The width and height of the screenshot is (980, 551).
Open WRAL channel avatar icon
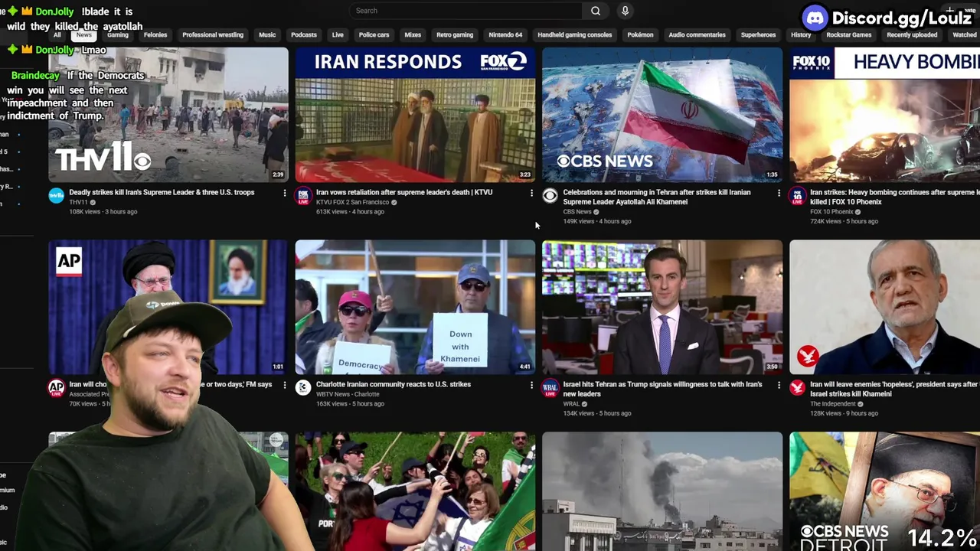(x=550, y=388)
